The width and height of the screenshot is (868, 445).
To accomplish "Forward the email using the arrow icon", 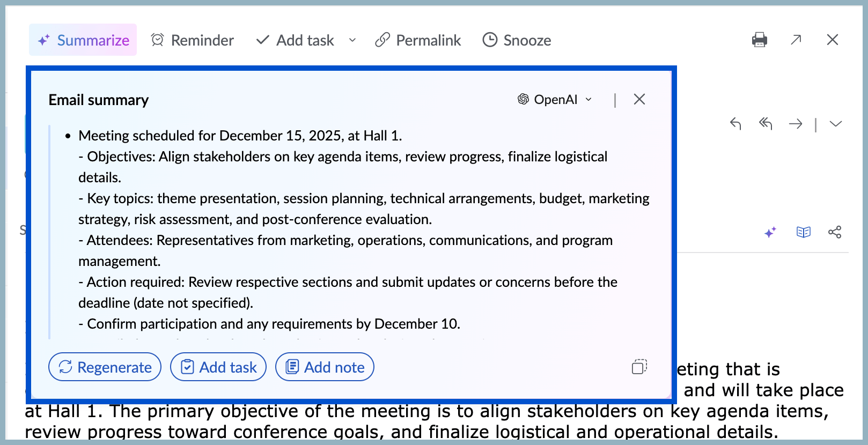I will 796,124.
